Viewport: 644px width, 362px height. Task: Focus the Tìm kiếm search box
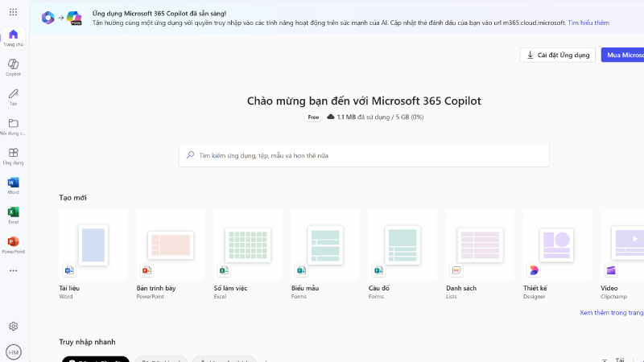364,155
